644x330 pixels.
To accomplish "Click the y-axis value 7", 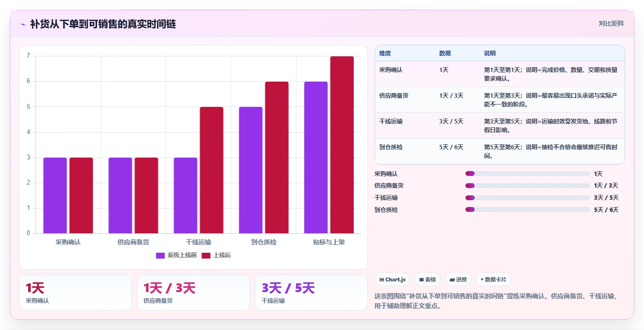I will tap(29, 56).
